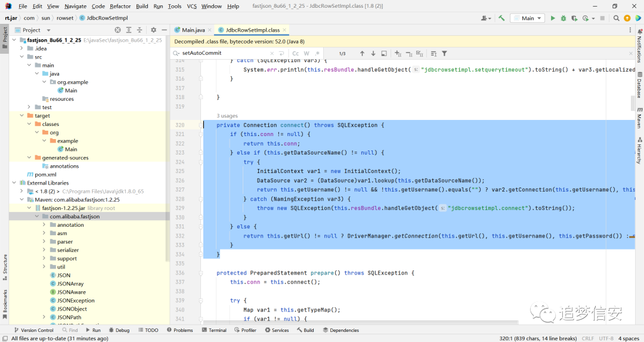Toggle Match Case (Cc) in search bar
Image resolution: width=644 pixels, height=342 pixels.
coord(295,54)
